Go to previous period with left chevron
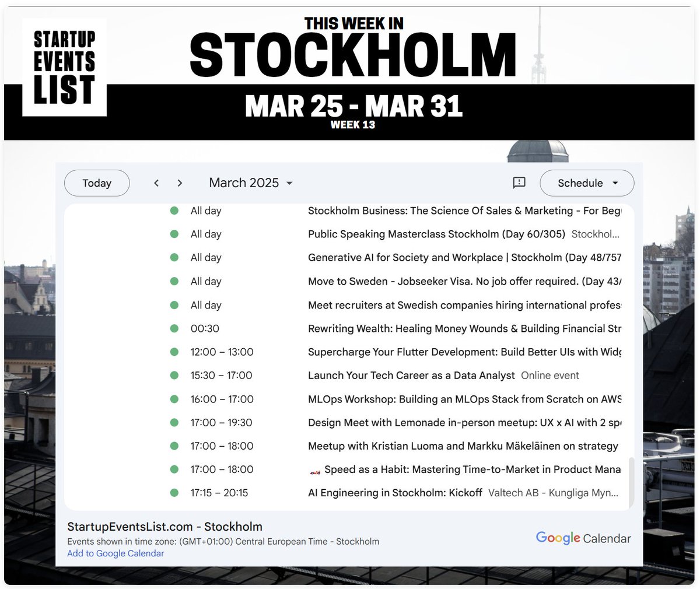Screen dimensions: 700x589 pyautogui.click(x=156, y=183)
